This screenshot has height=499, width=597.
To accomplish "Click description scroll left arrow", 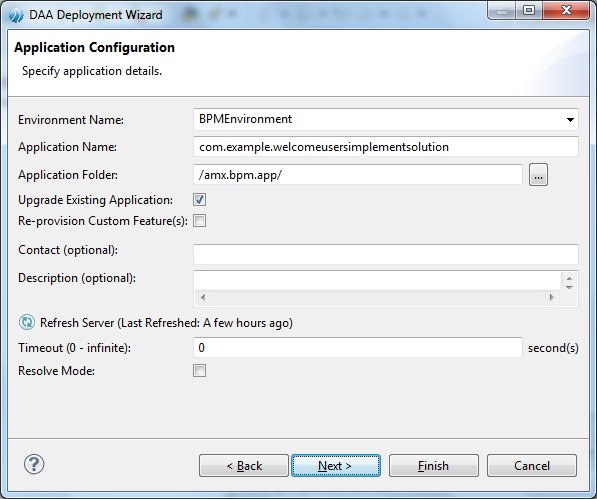I will pyautogui.click(x=203, y=297).
